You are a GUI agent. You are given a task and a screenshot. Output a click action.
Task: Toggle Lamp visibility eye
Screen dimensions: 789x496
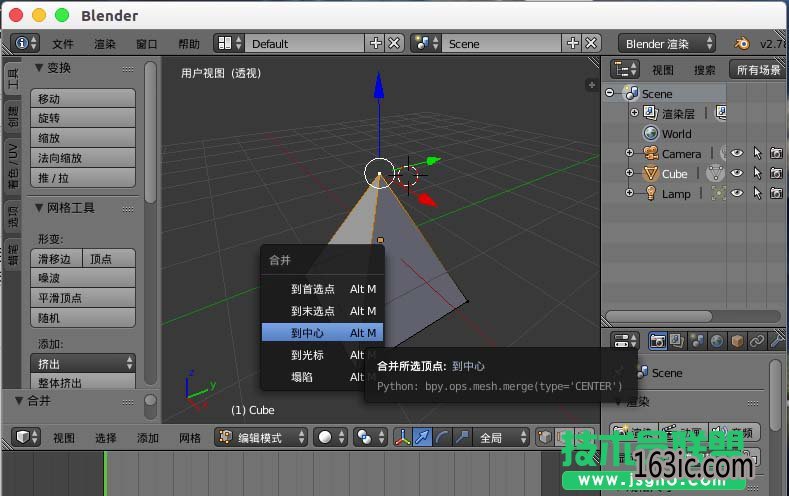737,193
